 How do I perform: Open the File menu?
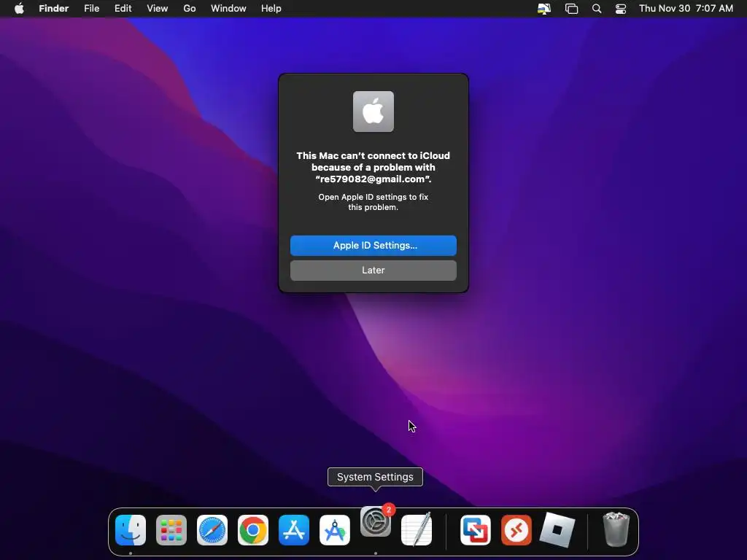click(91, 9)
